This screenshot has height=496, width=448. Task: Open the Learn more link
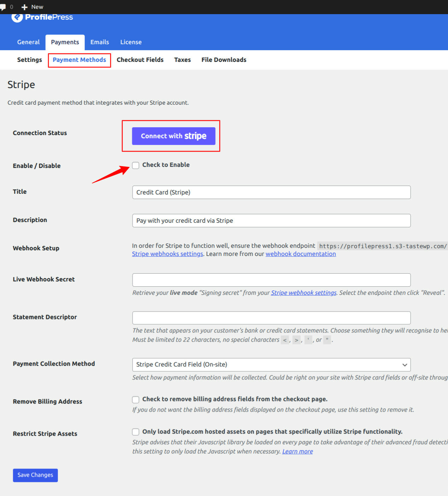point(297,451)
